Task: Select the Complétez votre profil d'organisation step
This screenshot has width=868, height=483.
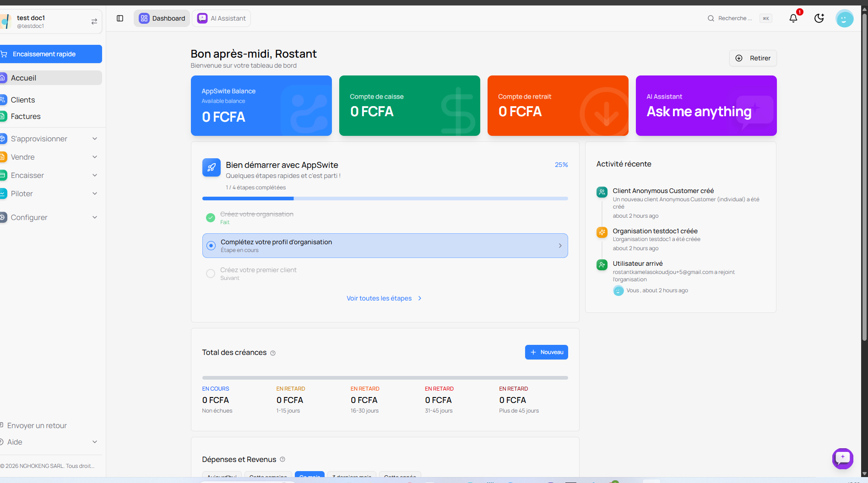Action: point(385,246)
